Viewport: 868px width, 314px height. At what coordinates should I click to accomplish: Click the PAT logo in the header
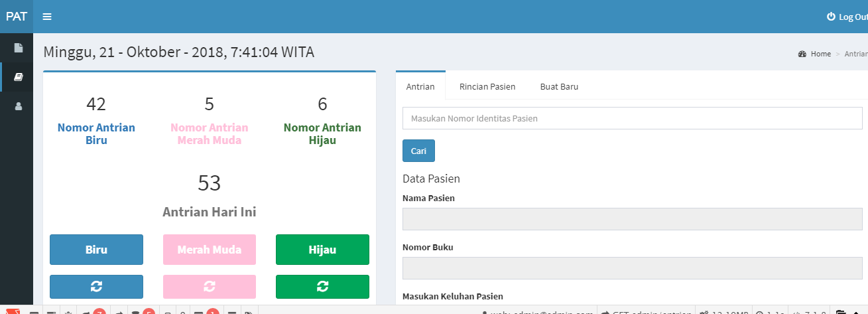coord(17,17)
